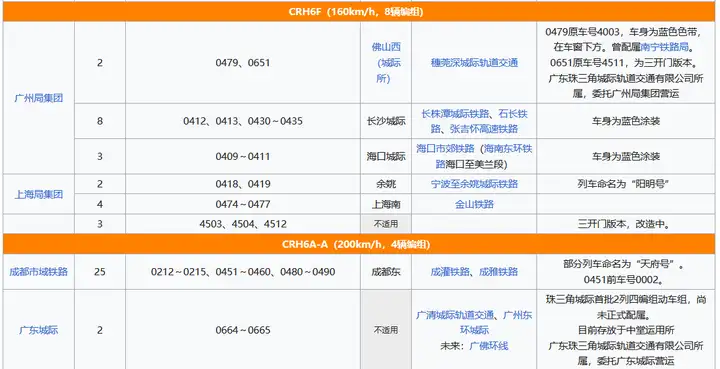Select the train number range 0409～0411
This screenshot has width=720, height=369.
[x=243, y=157]
